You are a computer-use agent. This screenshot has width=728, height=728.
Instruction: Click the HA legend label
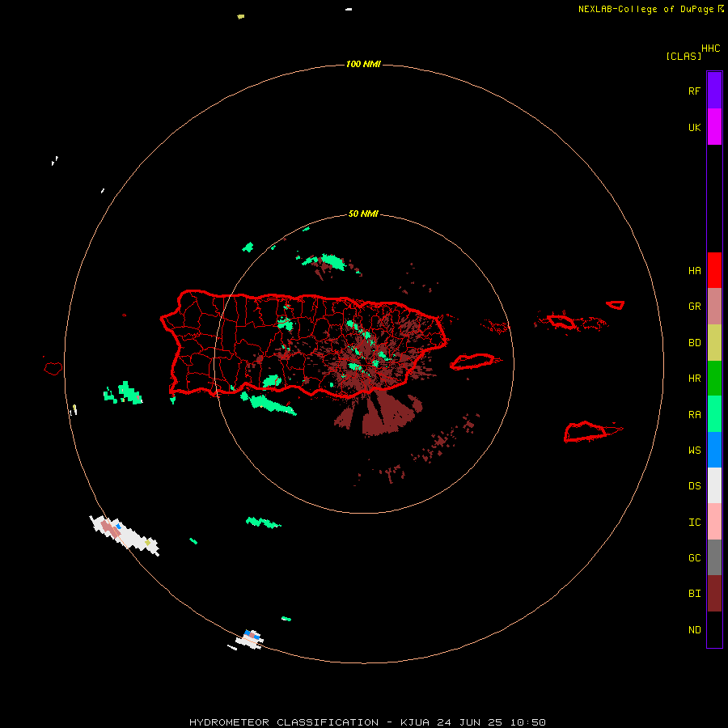(694, 271)
